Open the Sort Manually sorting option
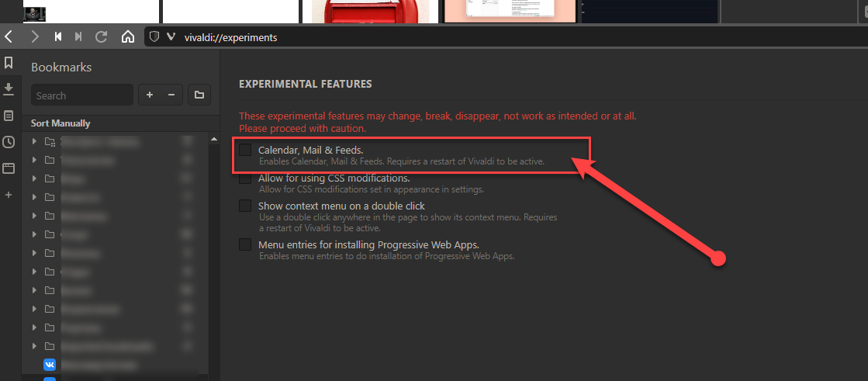 pyautogui.click(x=61, y=123)
